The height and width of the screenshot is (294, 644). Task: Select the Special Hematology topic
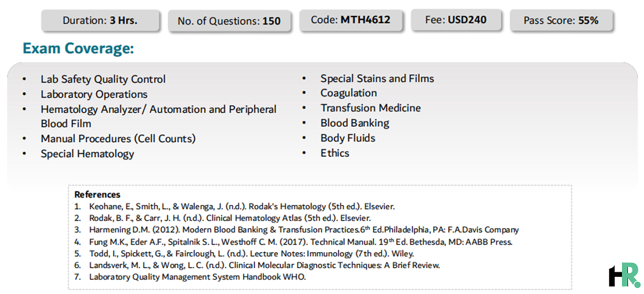click(x=87, y=154)
